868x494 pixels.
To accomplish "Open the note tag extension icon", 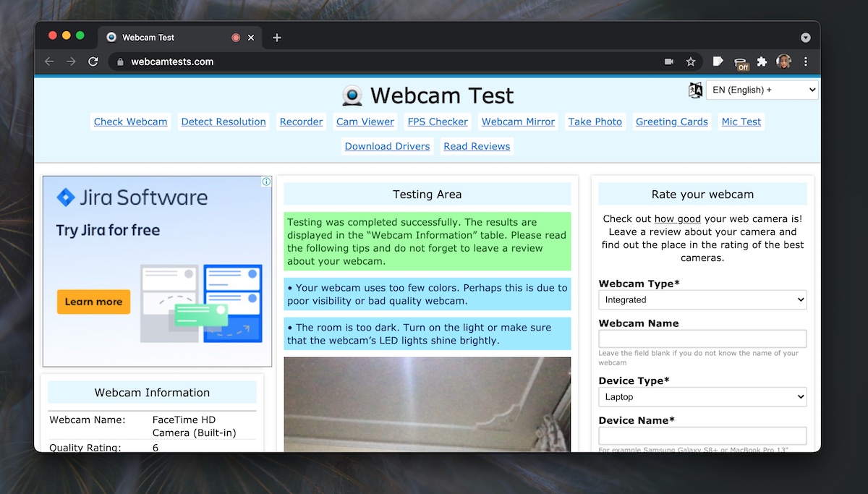I will [x=718, y=61].
